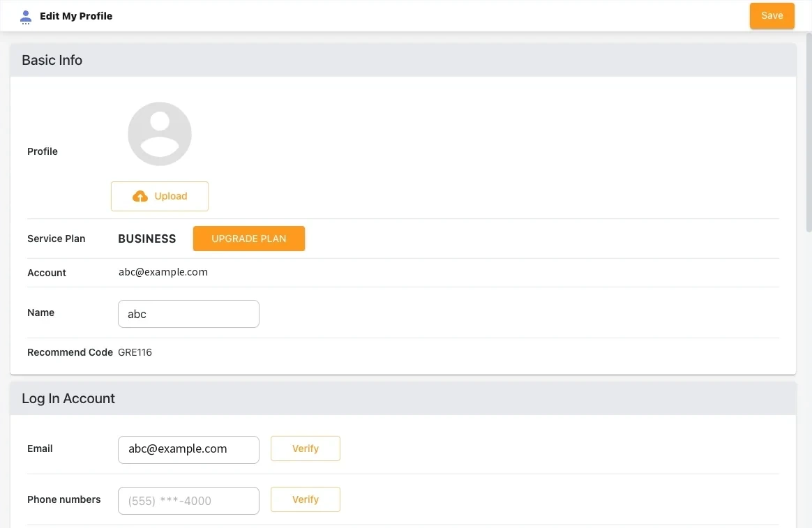Focus the Name input field
812x528 pixels.
[188, 314]
